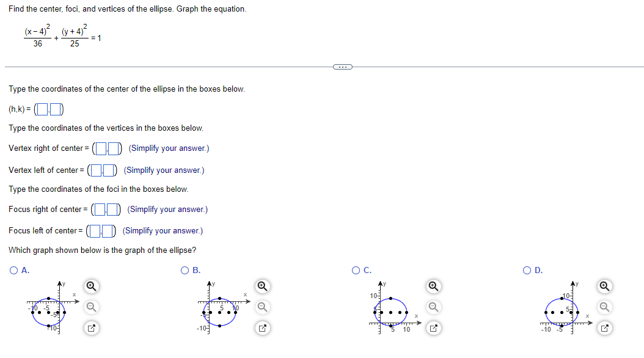Open graph C in enlarged view
Image resolution: width=644 pixels, height=358 pixels.
click(x=433, y=328)
